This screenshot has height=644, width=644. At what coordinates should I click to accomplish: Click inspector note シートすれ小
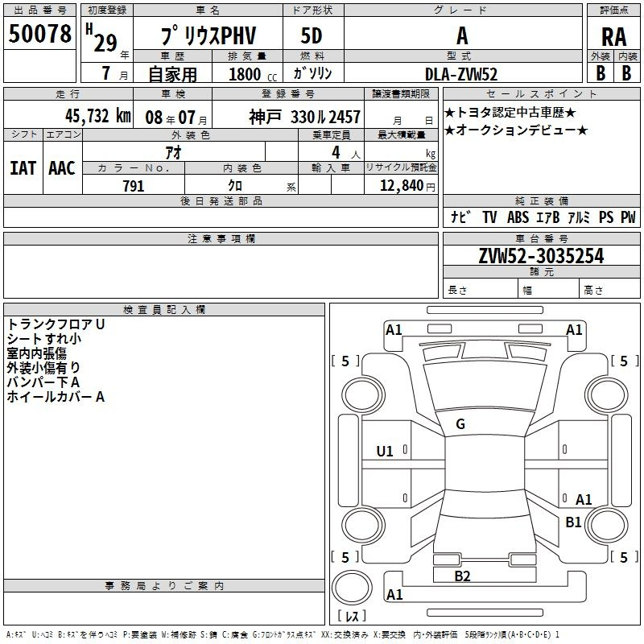tap(44, 338)
